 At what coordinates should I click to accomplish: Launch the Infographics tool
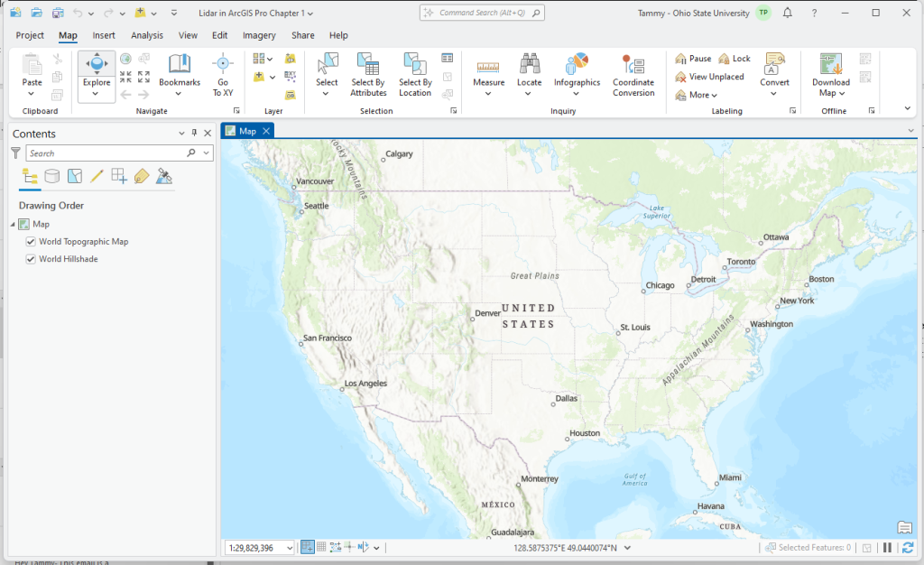point(577,72)
